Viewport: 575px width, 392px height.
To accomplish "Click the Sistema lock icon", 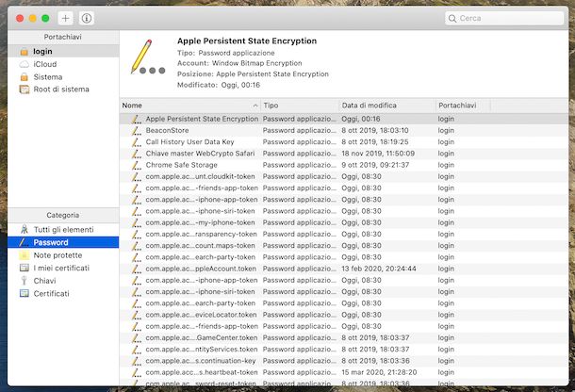I will coord(25,77).
